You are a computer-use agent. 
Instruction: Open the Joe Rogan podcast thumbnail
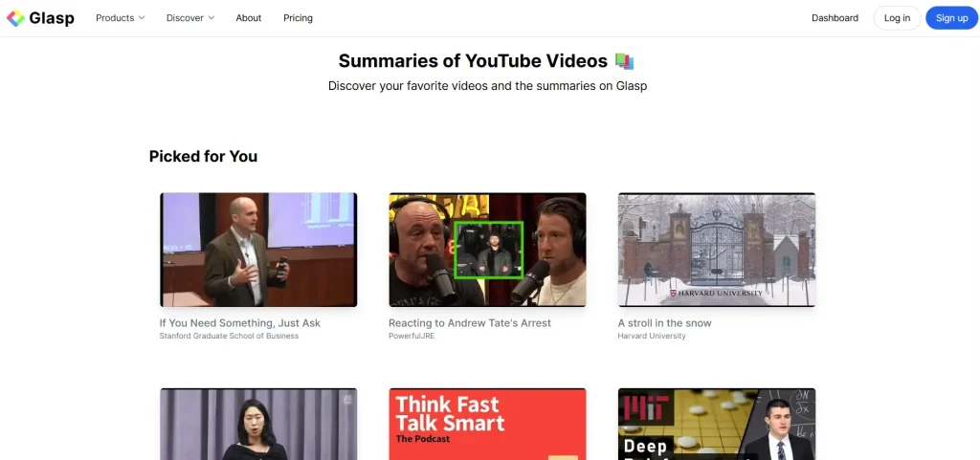[x=487, y=250]
